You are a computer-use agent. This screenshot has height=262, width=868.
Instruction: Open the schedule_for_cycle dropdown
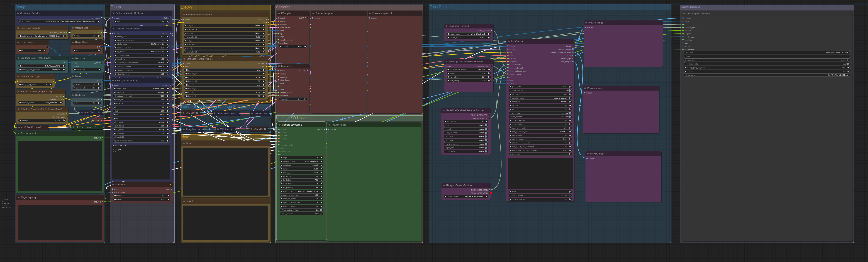(468, 70)
